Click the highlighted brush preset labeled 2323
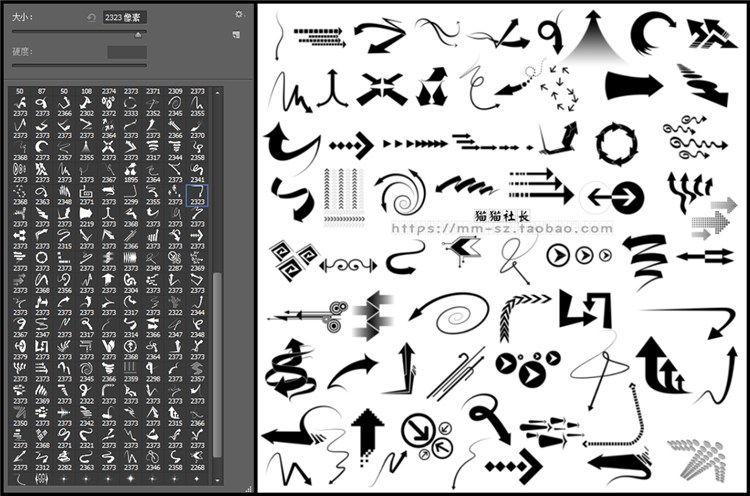This screenshot has width=750, height=496. pos(197,192)
